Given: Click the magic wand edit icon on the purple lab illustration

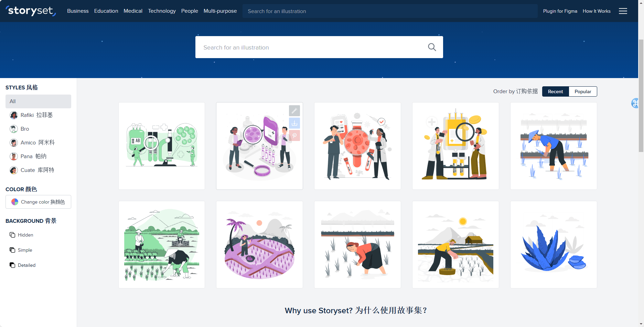Looking at the screenshot, I should tap(294, 111).
